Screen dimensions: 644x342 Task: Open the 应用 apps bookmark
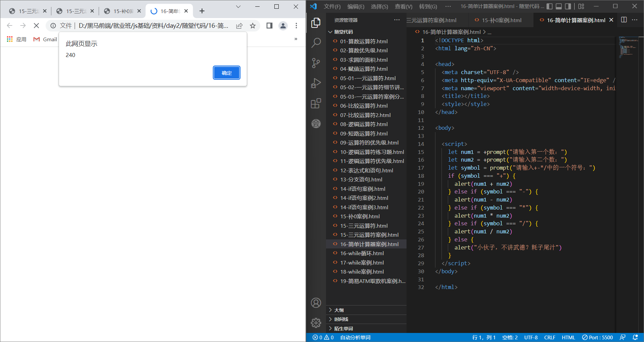click(16, 39)
